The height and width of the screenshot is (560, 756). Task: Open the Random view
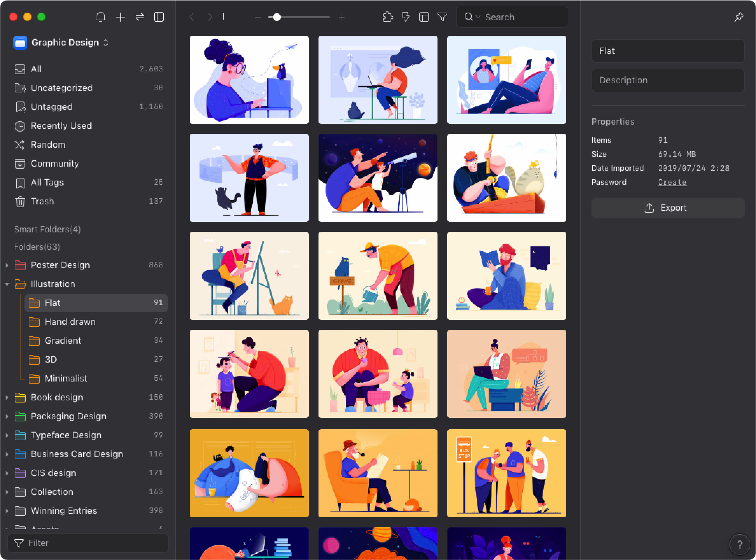tap(88, 145)
